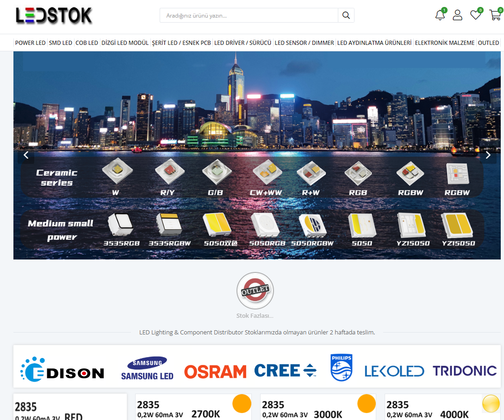Open the 2835 3000K product card

coord(318,407)
